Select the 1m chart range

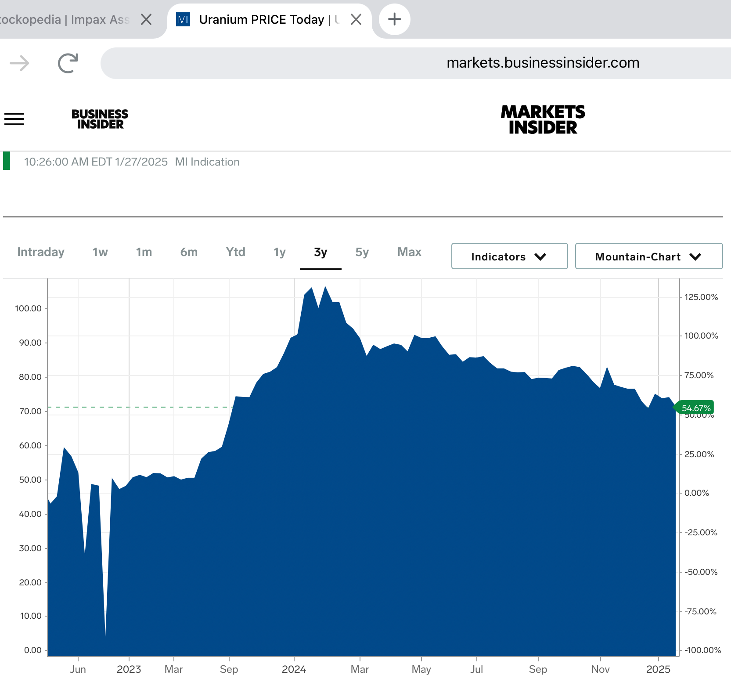pyautogui.click(x=144, y=252)
